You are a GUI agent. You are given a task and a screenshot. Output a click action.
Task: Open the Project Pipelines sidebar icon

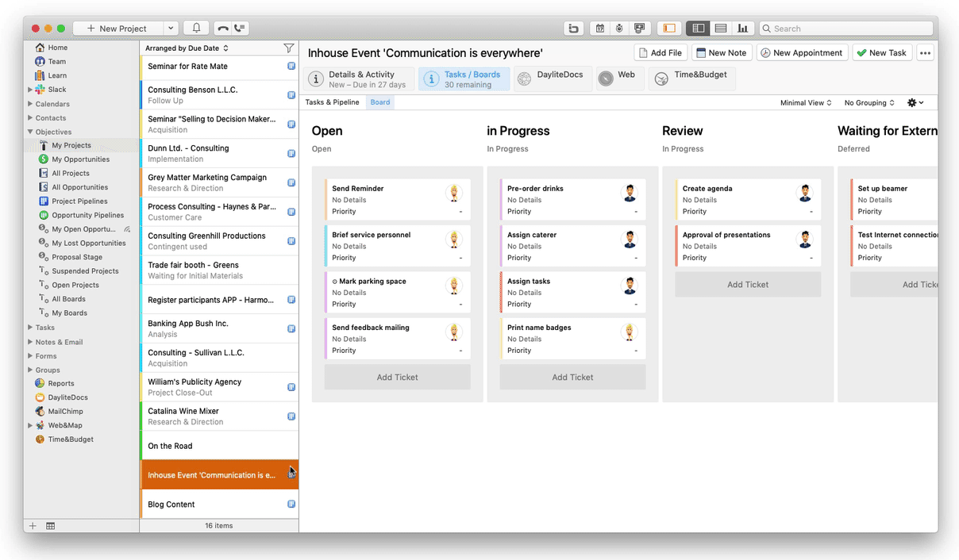click(x=44, y=201)
